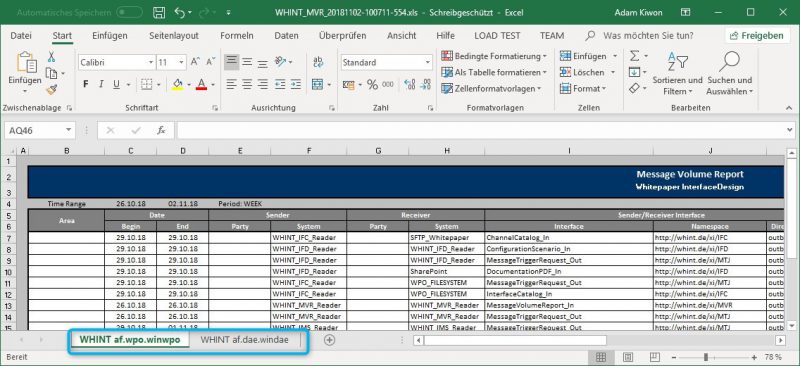This screenshot has width=800, height=366.
Task: Click the Save floppy disk icon
Action: (159, 12)
